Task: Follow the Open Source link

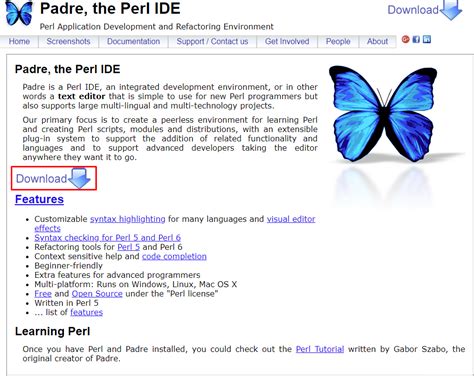Action: [x=97, y=294]
